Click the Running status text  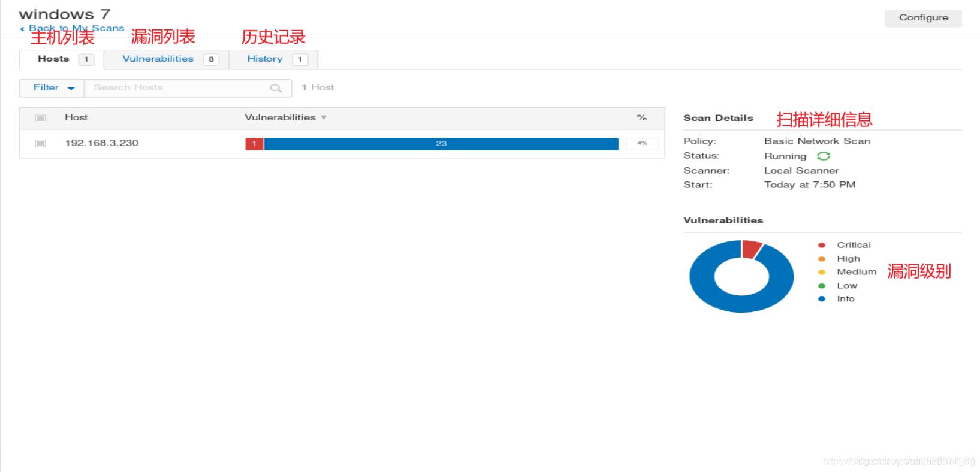tap(785, 156)
